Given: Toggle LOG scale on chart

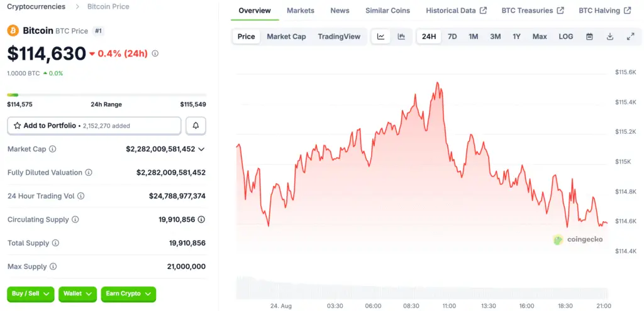Looking at the screenshot, I should 566,36.
